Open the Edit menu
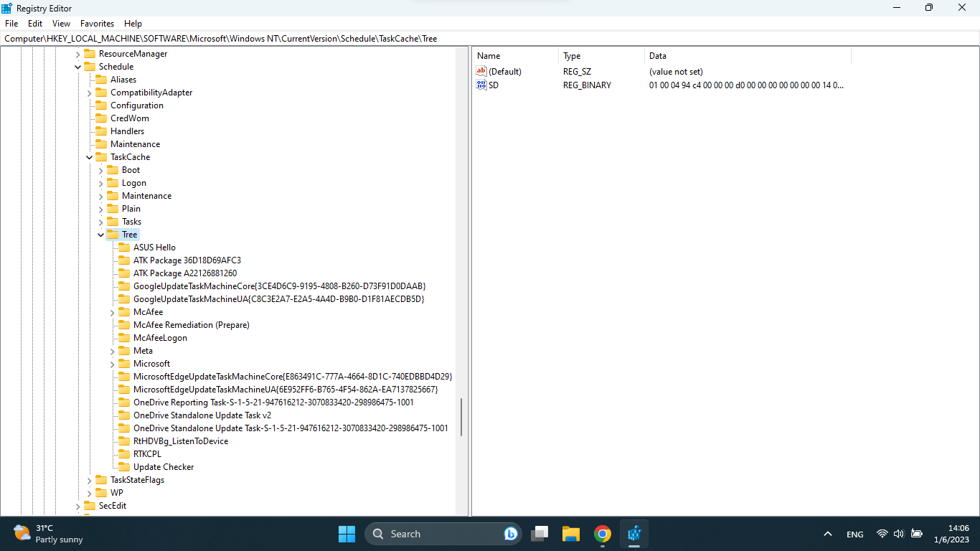 (x=35, y=24)
